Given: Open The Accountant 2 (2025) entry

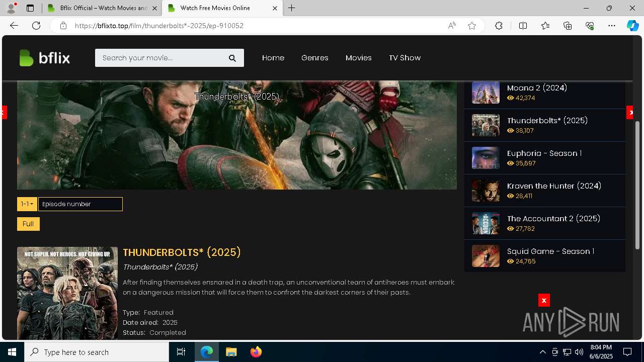Looking at the screenshot, I should click(553, 219).
